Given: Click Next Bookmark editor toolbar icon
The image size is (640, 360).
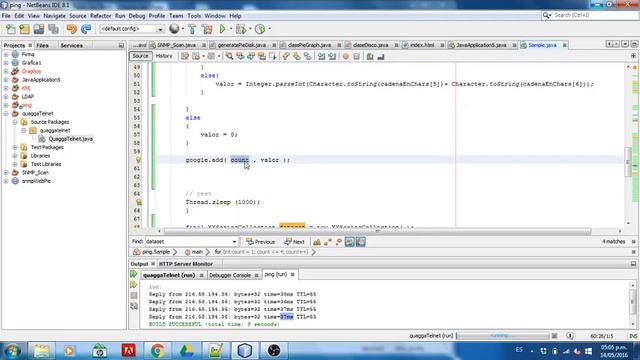Looking at the screenshot, I should coord(296,56).
